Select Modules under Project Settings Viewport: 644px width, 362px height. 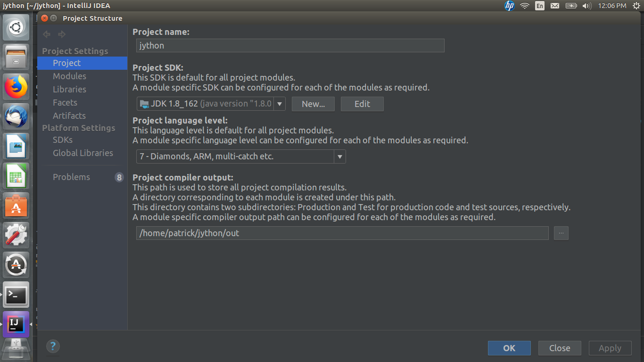point(69,76)
